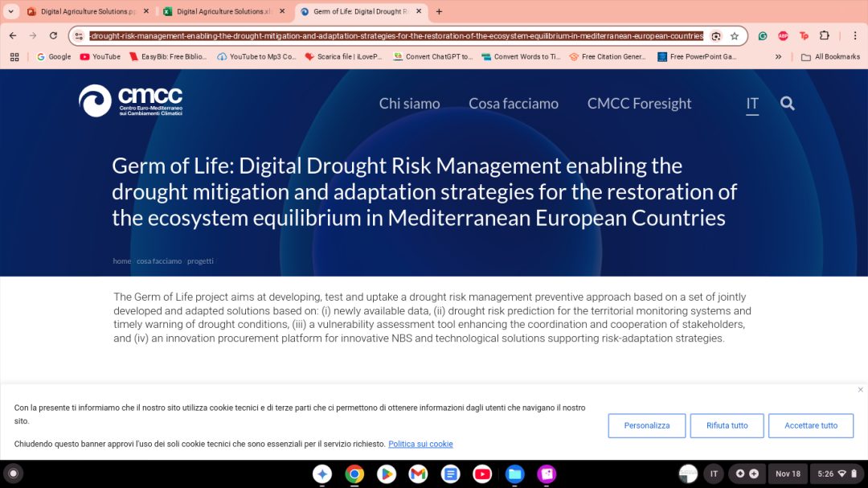
Task: Open EasyBib bookmark
Action: pos(168,56)
